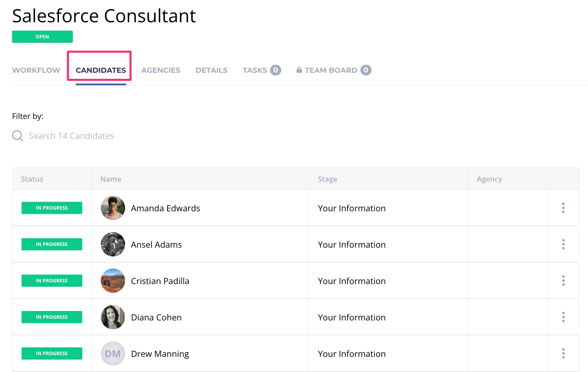This screenshot has width=588, height=372.
Task: Click Your Information stage for Ansel Adams
Action: pyautogui.click(x=352, y=245)
